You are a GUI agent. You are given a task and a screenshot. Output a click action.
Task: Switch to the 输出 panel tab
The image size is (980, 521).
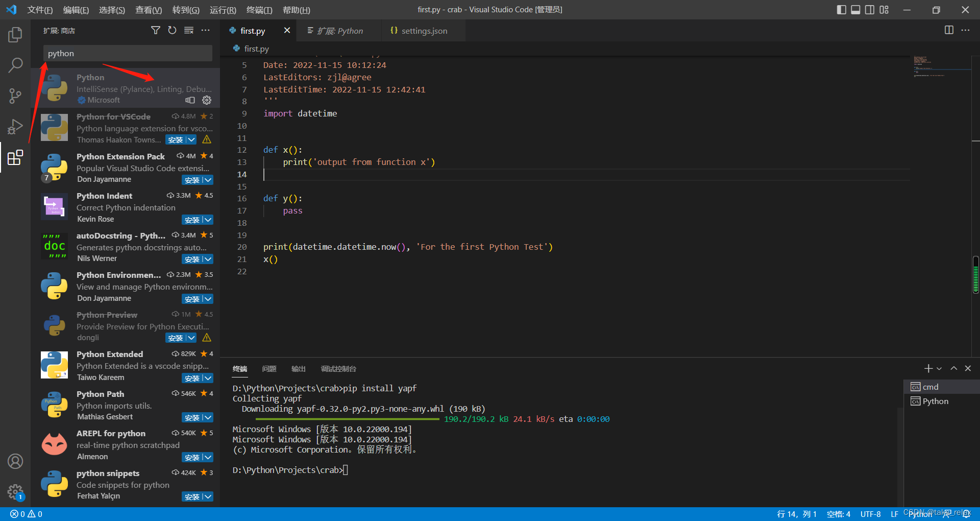[x=299, y=369]
